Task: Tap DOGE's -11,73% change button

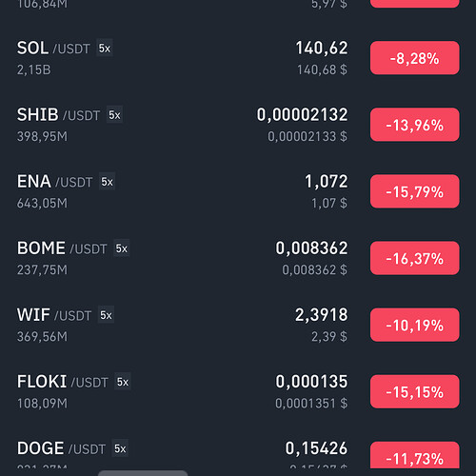Action: pos(415,455)
